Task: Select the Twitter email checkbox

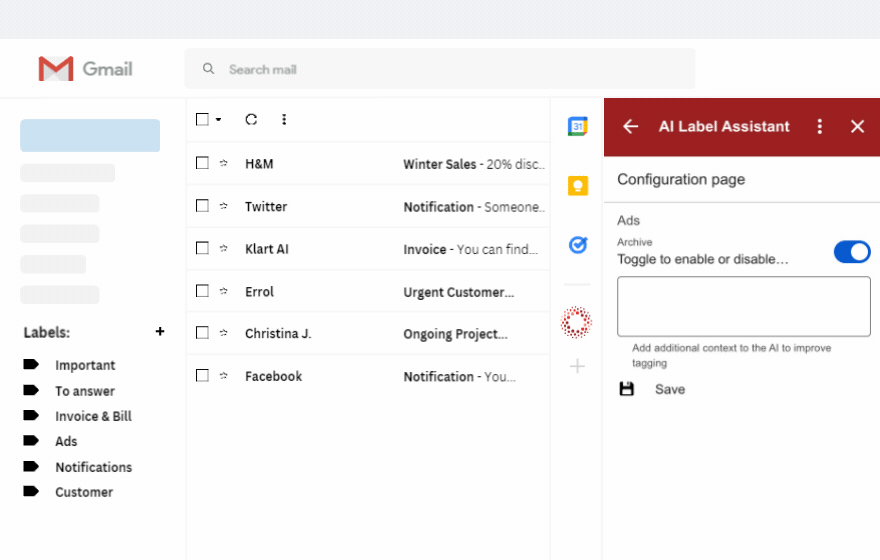Action: point(202,205)
